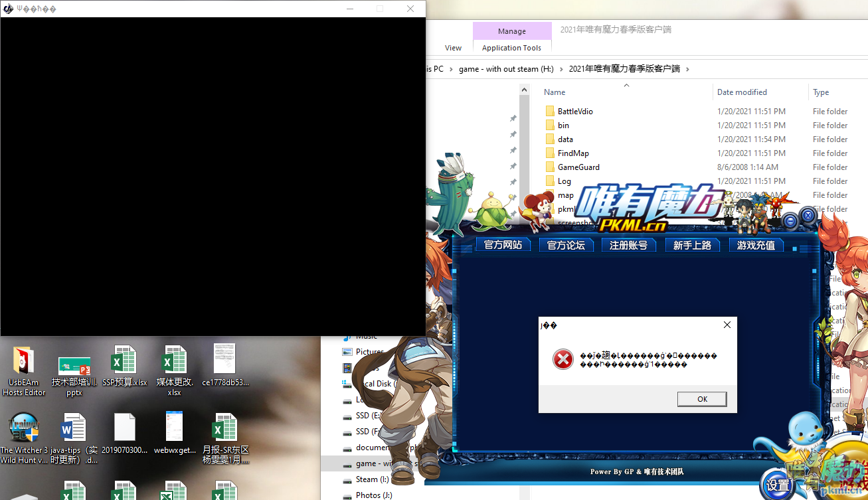Sort files by the Name column header
The width and height of the screenshot is (868, 500).
(555, 92)
